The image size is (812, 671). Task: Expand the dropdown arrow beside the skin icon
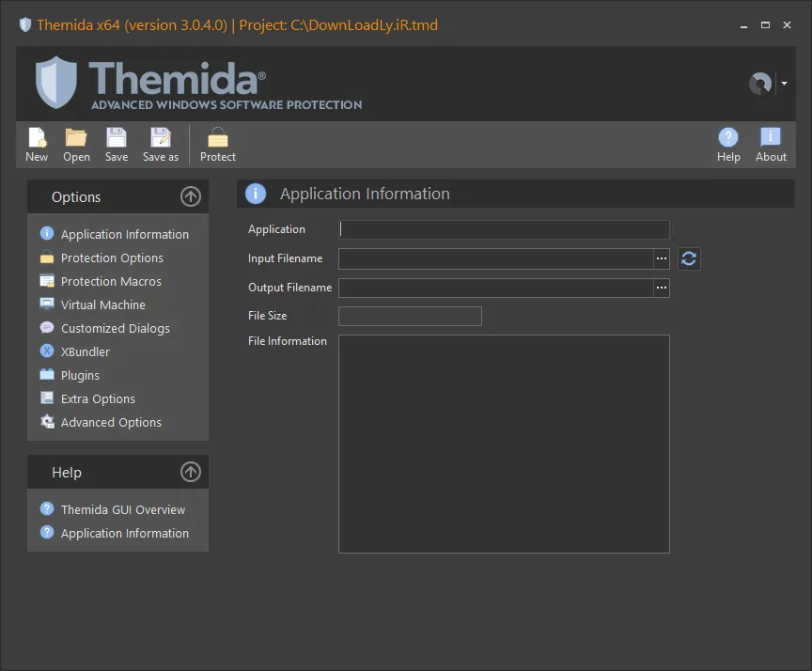pos(784,84)
